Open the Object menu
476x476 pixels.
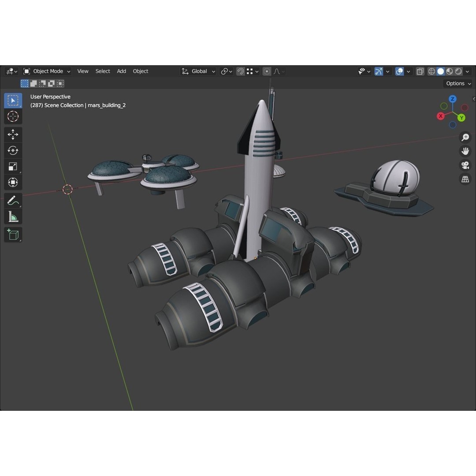tap(140, 71)
